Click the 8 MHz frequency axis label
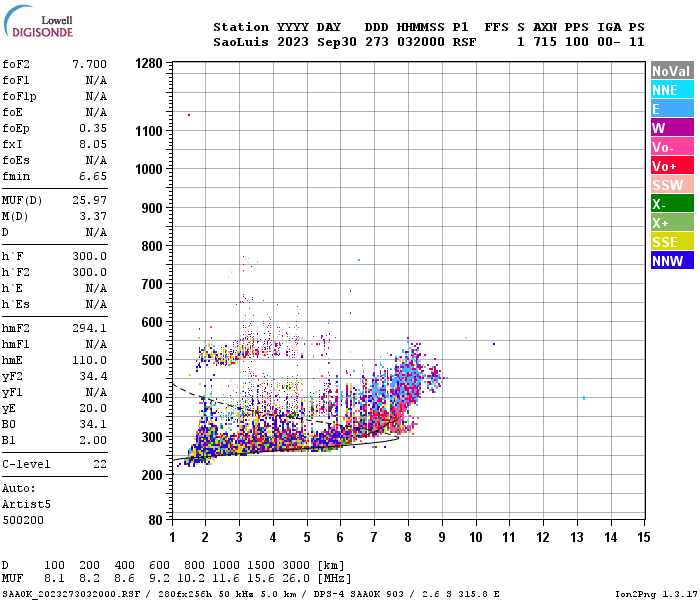Viewport: 700px width, 600px height. click(x=408, y=537)
